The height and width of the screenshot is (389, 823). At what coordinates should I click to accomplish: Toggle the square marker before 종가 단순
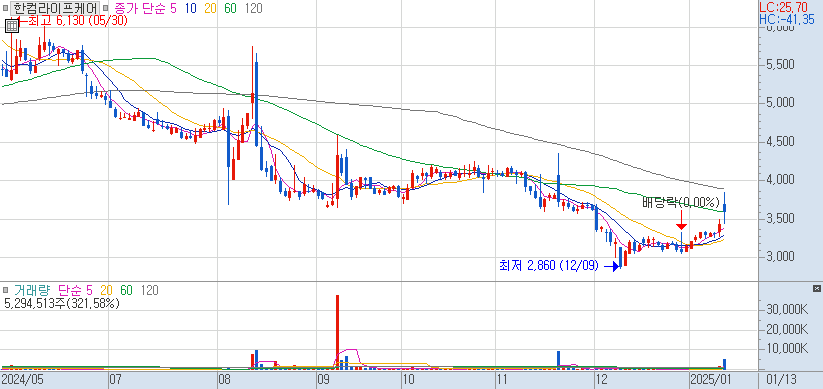(x=105, y=8)
